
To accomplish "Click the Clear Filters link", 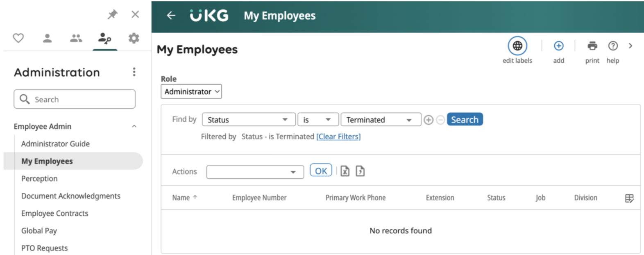I will coord(338,137).
